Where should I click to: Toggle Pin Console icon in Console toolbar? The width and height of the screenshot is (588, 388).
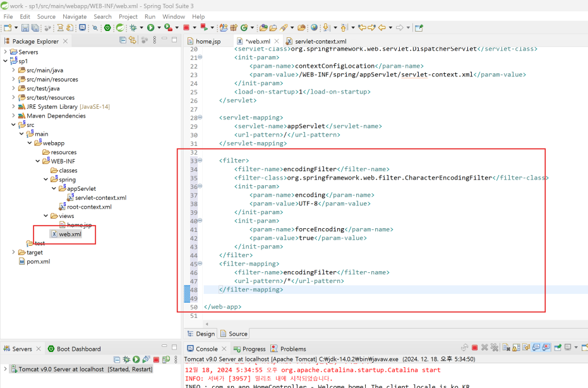point(558,348)
